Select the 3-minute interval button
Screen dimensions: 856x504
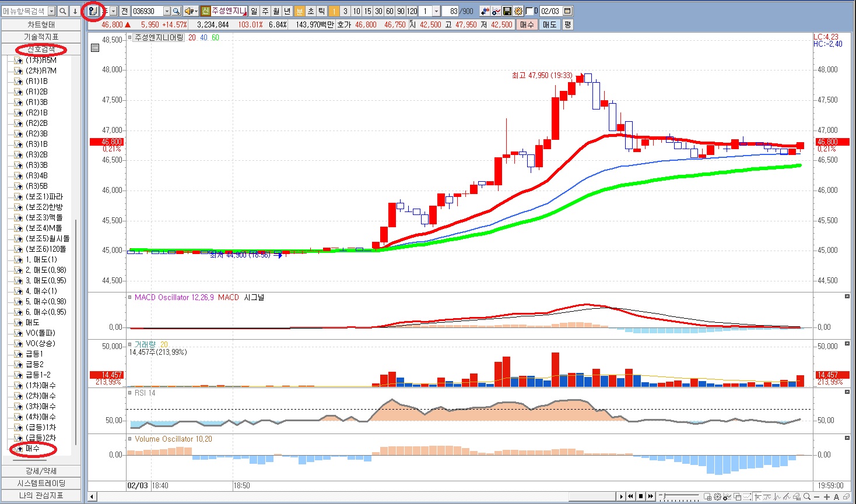click(345, 11)
